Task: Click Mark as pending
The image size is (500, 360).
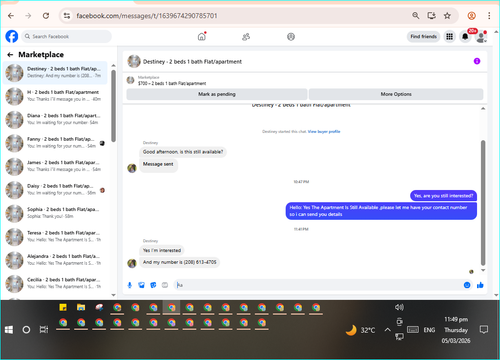Action: pyautogui.click(x=217, y=94)
